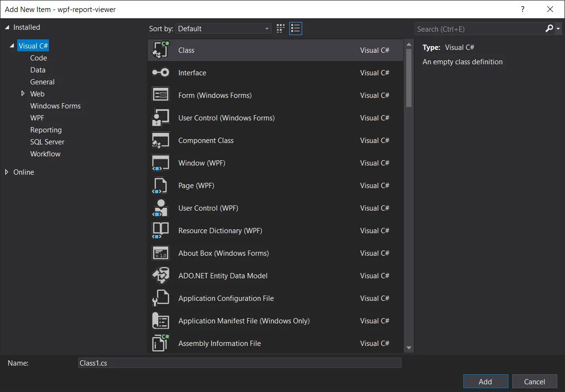Click the template list scrollbar thumb
This screenshot has height=392, width=565.
coord(409,78)
